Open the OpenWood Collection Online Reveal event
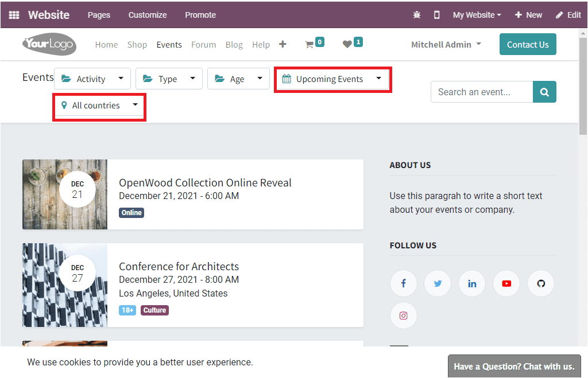The image size is (588, 378). pos(205,182)
